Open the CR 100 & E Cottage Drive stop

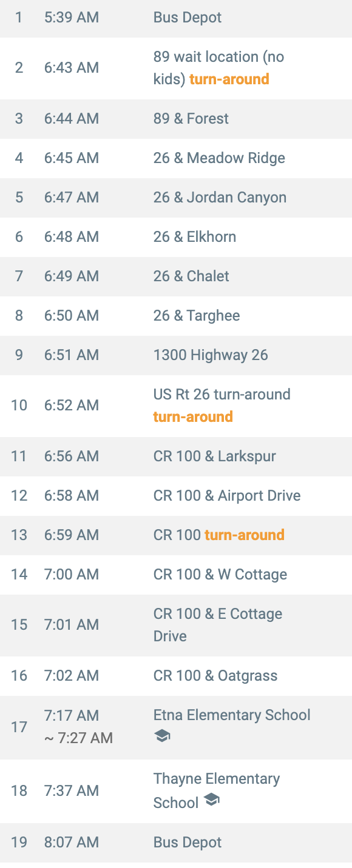click(x=176, y=625)
